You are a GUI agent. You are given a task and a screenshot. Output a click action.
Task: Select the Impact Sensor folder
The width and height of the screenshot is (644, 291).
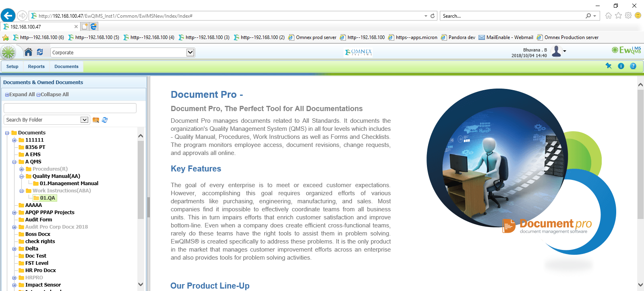click(x=43, y=285)
